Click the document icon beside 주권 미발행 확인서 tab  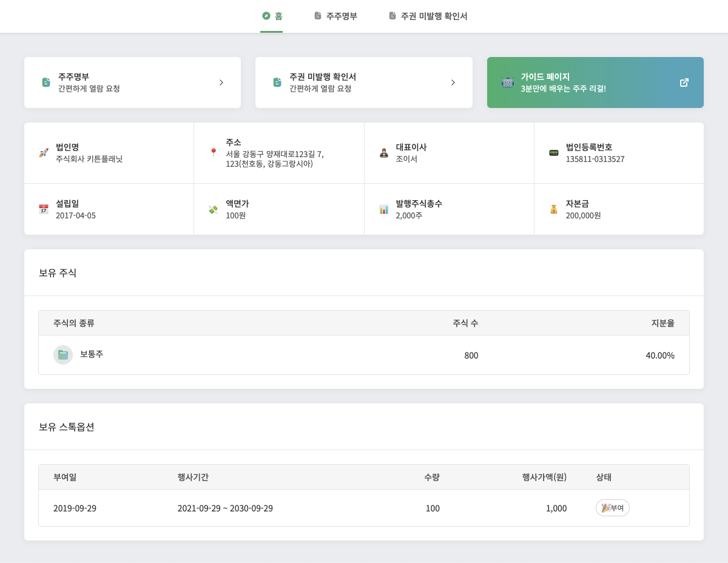tap(393, 16)
